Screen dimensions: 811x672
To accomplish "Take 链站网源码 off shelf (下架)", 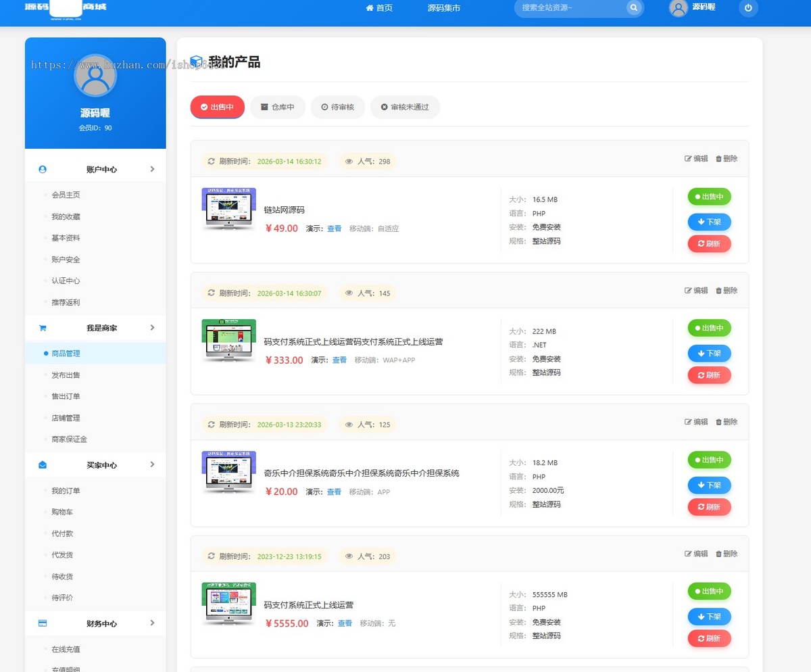I will point(710,222).
